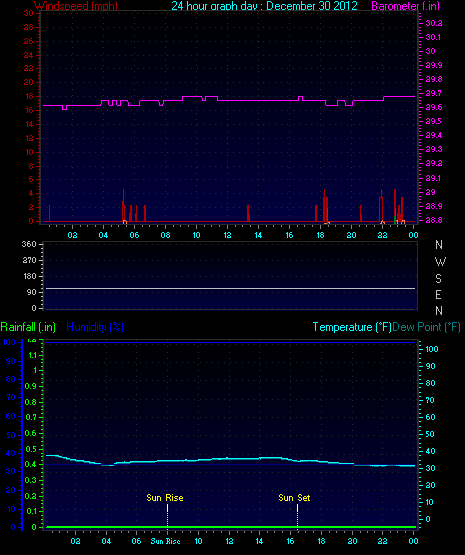Viewport: 465px width, 555px height.
Task: Click the N compass label at top
Action: click(439, 245)
